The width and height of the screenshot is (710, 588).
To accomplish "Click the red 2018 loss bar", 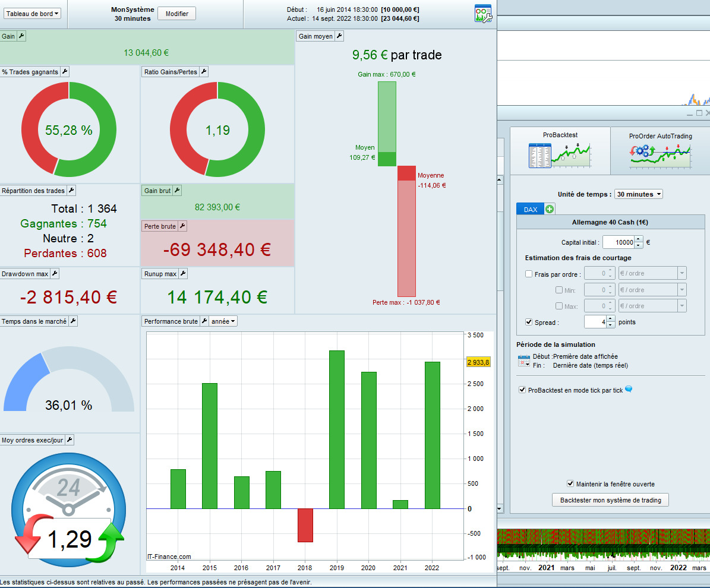I will point(305,525).
